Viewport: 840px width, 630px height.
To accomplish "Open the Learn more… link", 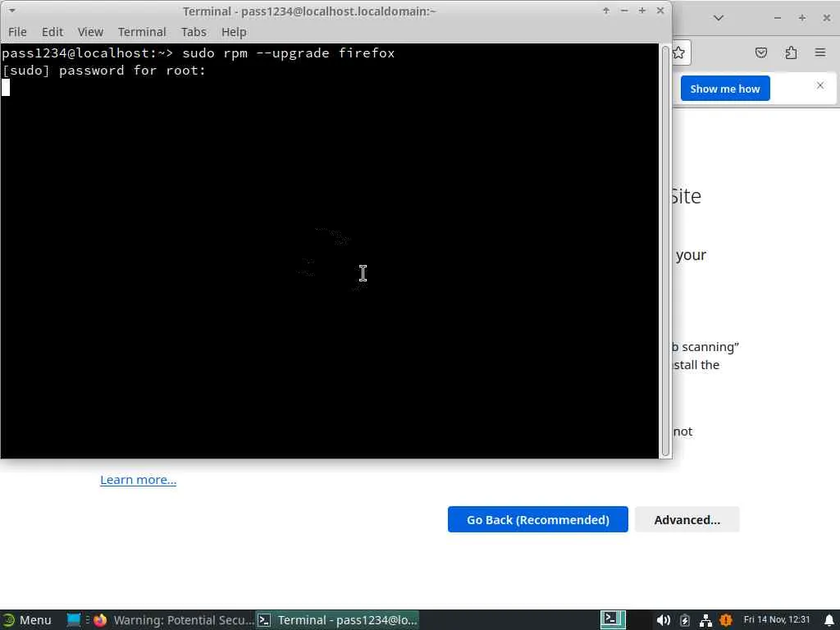I will tap(138, 479).
